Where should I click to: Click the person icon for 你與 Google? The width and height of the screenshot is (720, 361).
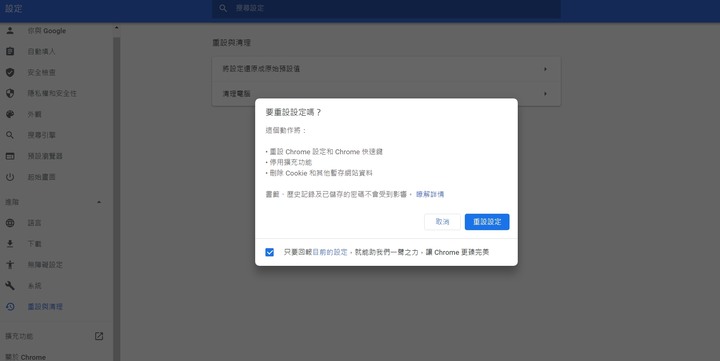click(10, 31)
